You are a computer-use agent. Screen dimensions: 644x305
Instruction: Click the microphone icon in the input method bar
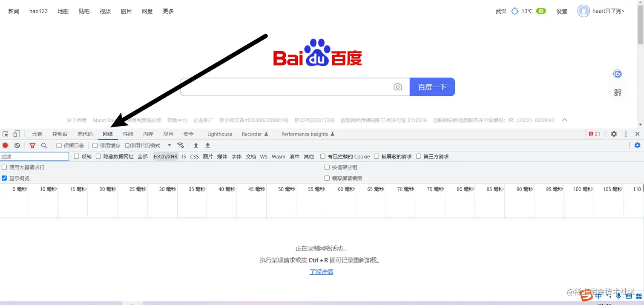point(618,296)
